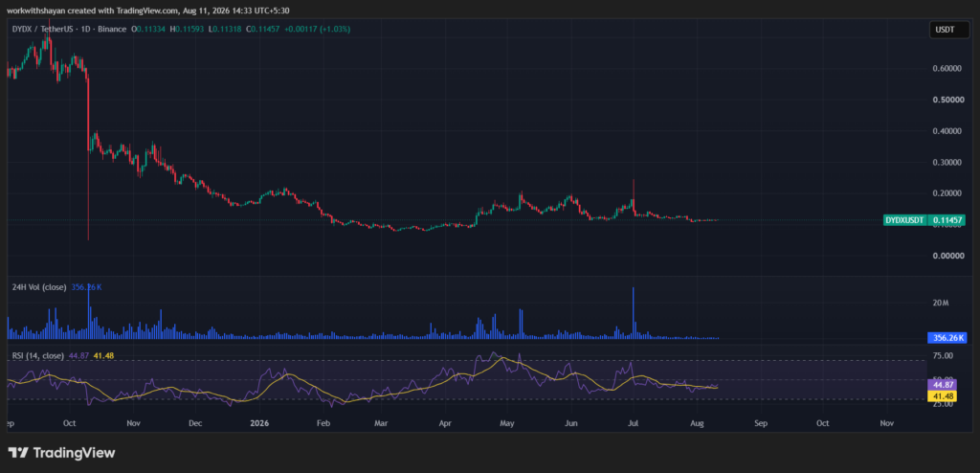This screenshot has width=980, height=473.
Task: Click the Jul time axis label
Action: (634, 423)
